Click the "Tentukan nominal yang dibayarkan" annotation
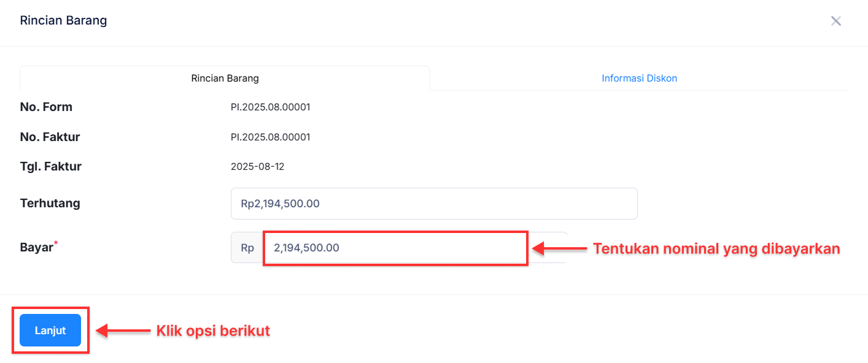 coord(716,248)
